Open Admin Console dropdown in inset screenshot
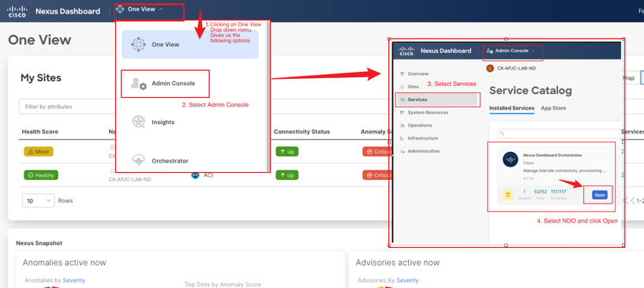The height and width of the screenshot is (288, 644). click(x=511, y=51)
